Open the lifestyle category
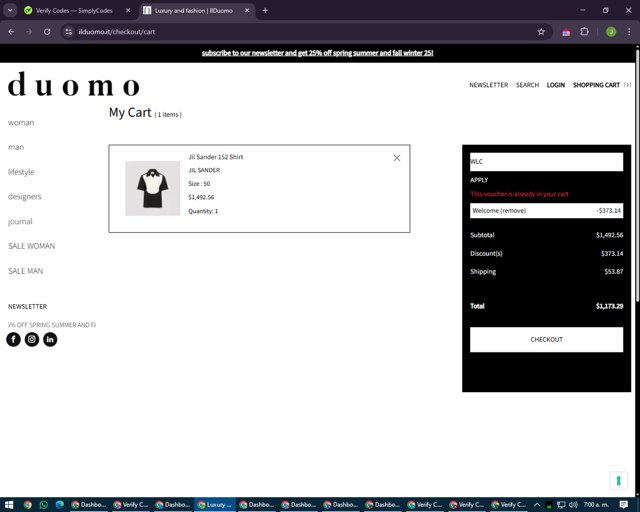 [x=21, y=172]
